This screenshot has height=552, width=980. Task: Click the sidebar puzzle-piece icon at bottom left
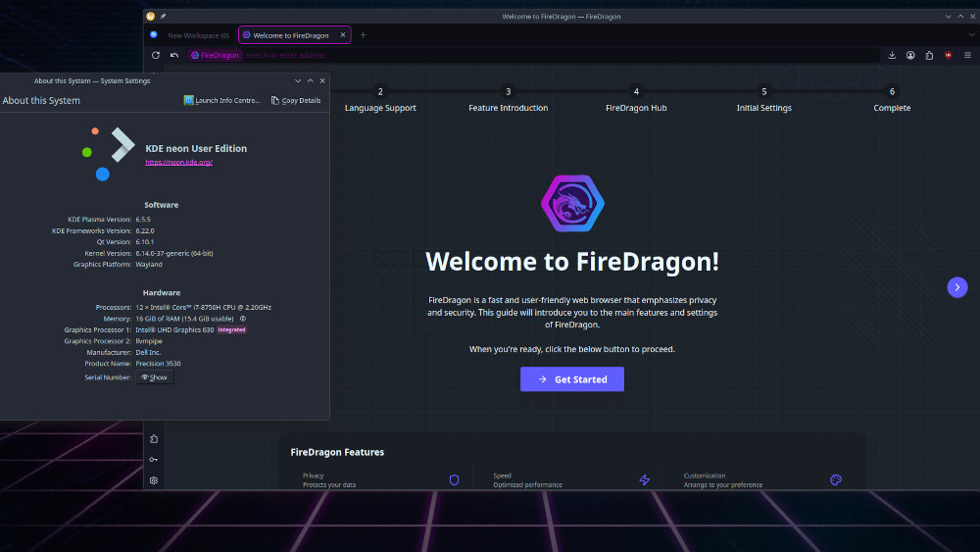(154, 439)
